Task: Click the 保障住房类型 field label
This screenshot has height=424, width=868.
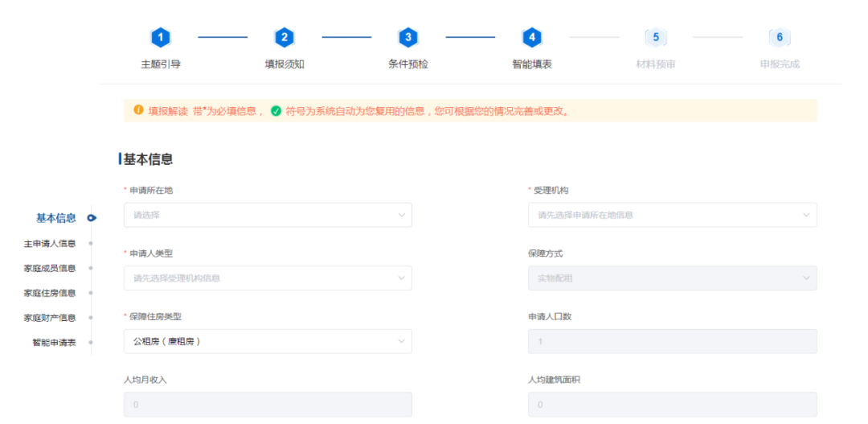Action: pyautogui.click(x=156, y=317)
